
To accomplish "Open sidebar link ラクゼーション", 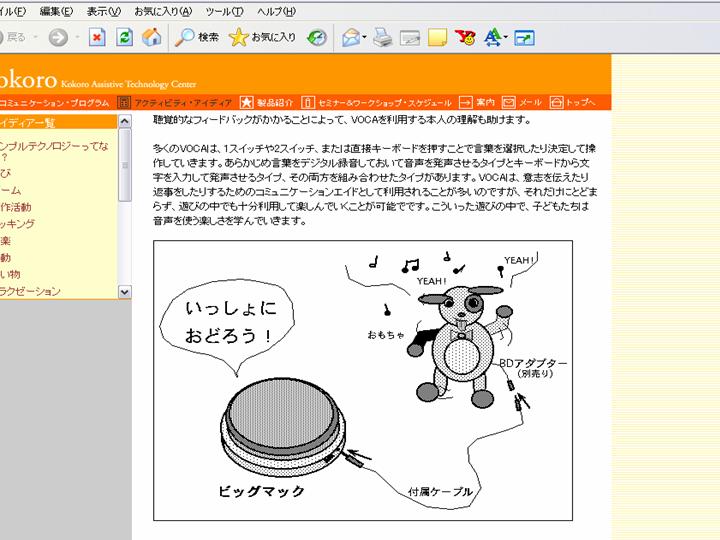I will (30, 291).
